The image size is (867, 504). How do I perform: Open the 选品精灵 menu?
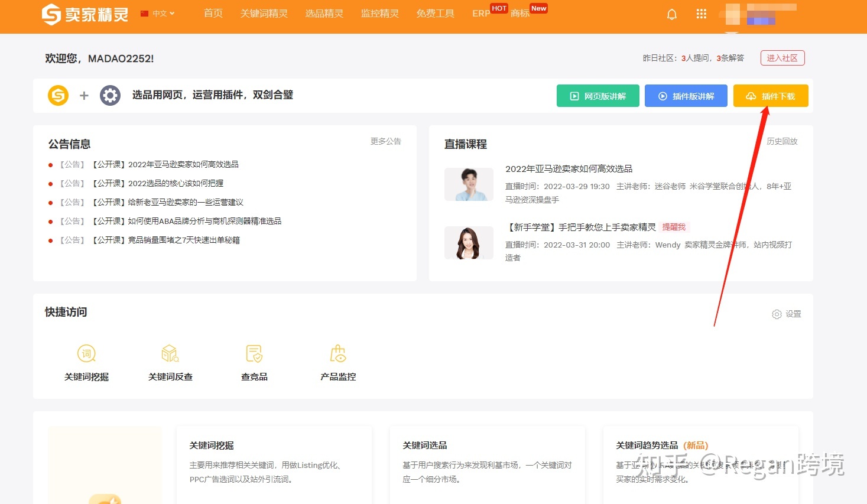pos(324,14)
